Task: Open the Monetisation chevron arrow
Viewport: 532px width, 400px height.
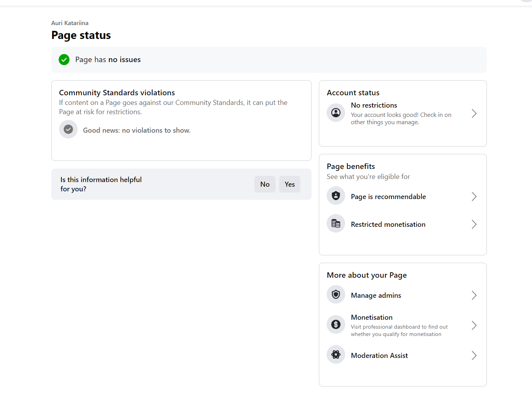Action: point(474,326)
